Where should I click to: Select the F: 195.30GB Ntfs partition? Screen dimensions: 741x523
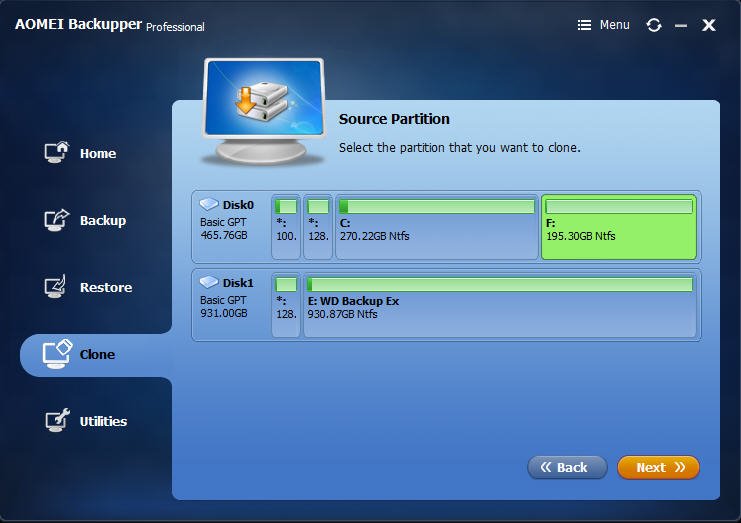[x=619, y=227]
